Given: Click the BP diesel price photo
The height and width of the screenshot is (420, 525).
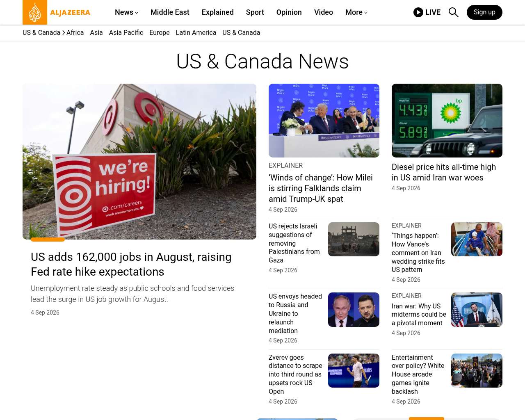Looking at the screenshot, I should [x=447, y=121].
